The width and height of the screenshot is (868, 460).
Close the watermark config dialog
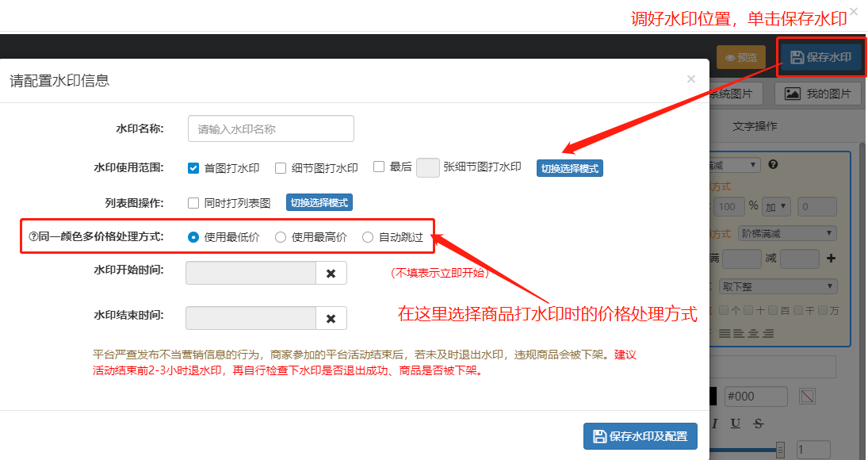click(x=690, y=79)
